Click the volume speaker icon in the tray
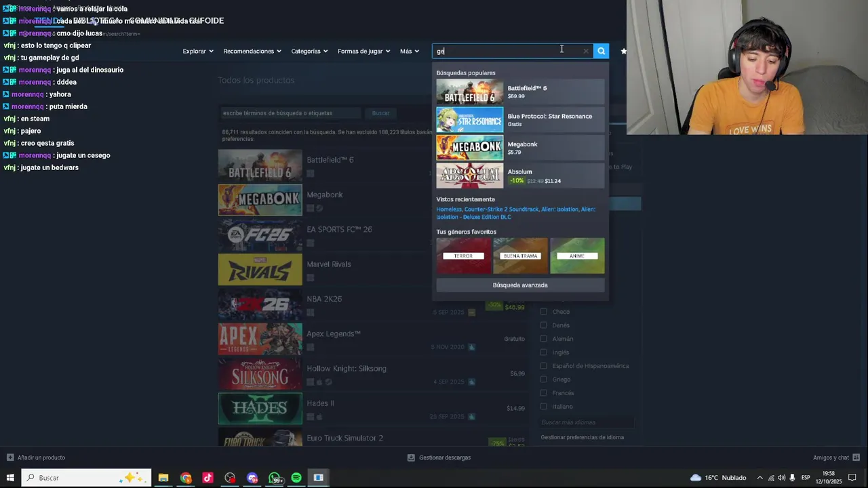 point(781,478)
